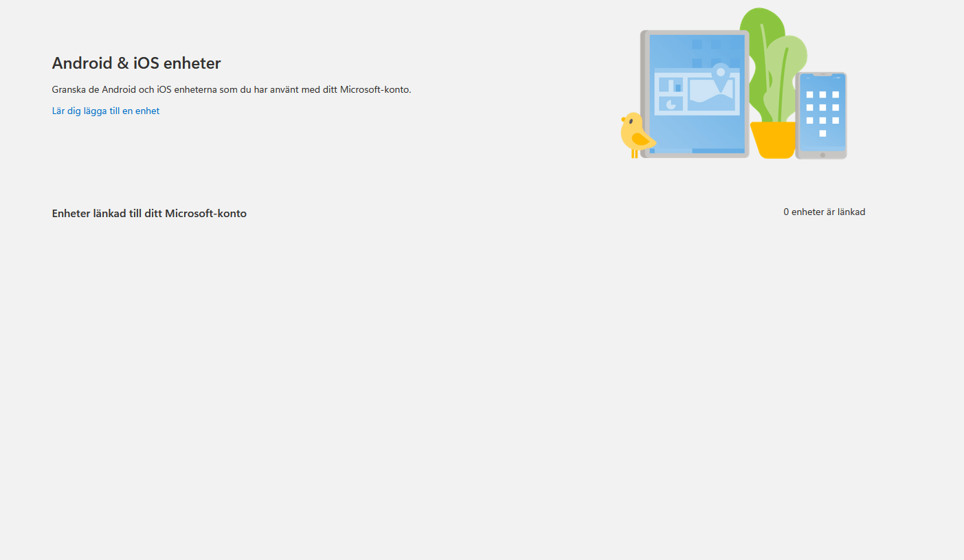Click the "Granska de Android och iOS" description text

click(232, 89)
